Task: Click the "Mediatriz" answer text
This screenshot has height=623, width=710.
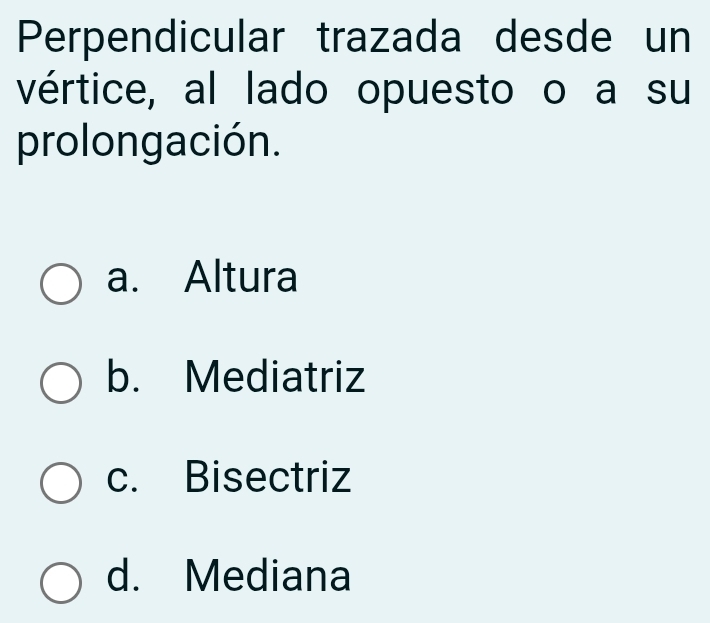Action: [x=275, y=377]
